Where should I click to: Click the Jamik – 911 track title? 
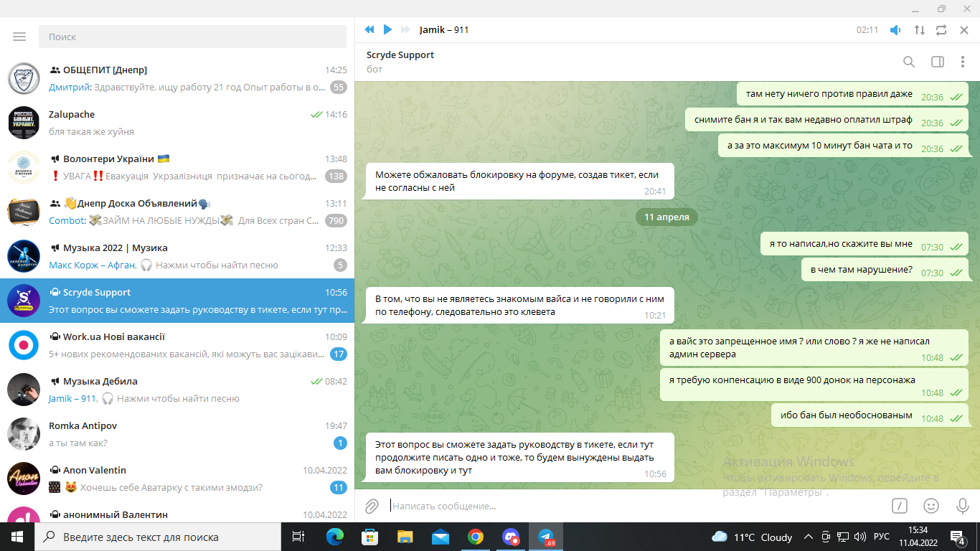444,29
